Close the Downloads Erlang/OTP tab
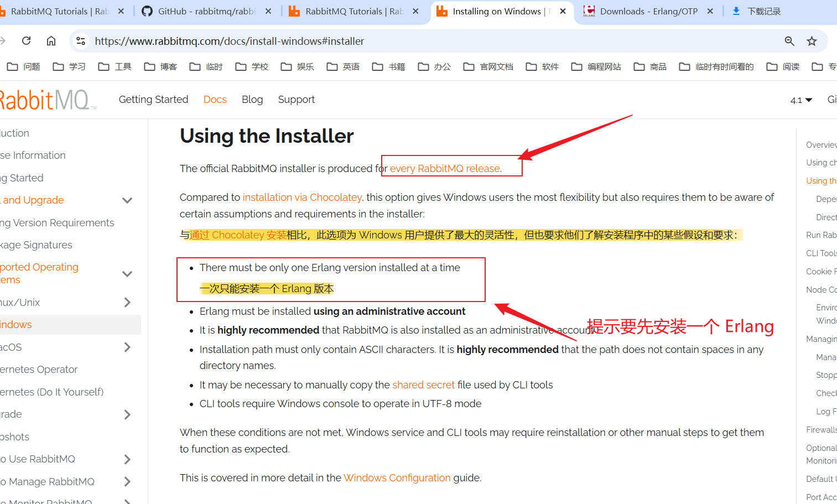This screenshot has height=504, width=837. 710,11
